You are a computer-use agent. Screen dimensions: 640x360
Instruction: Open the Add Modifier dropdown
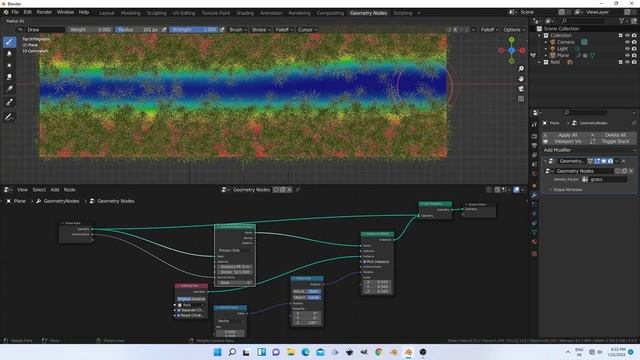pyautogui.click(x=589, y=150)
